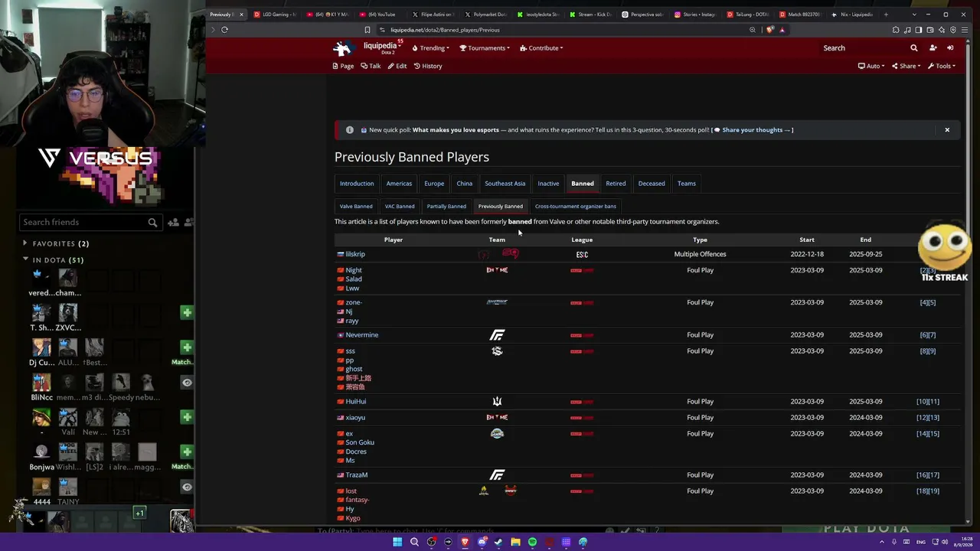Collapse the In Dota friends group
The height and width of the screenshot is (551, 980).
(x=25, y=260)
